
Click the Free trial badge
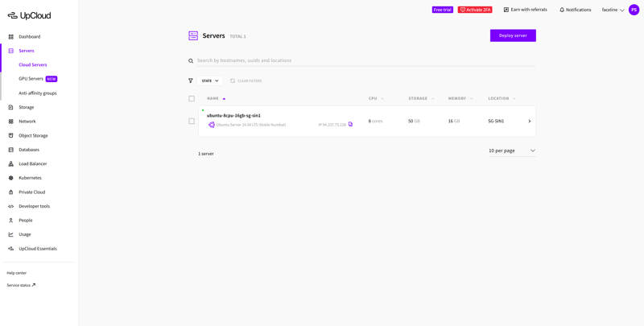point(442,10)
